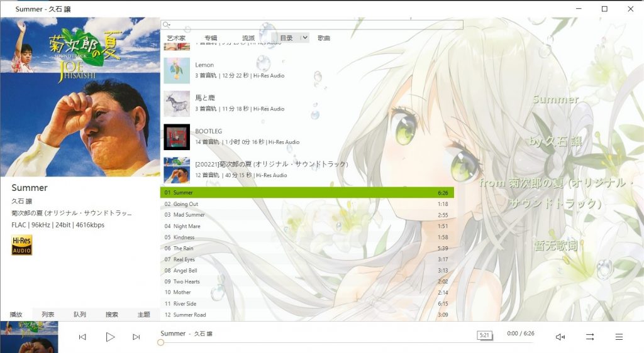Open the hamburger menu icon
This screenshot has height=353, width=644.
point(619,337)
